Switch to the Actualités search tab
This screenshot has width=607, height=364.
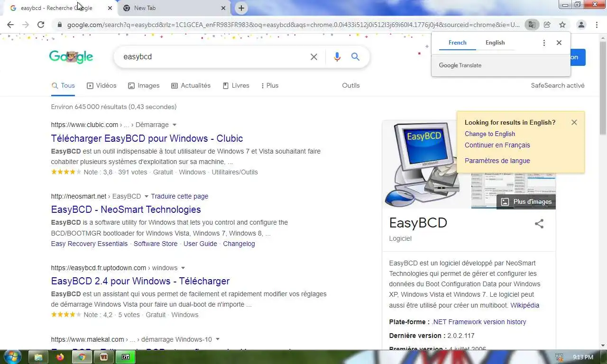click(191, 86)
